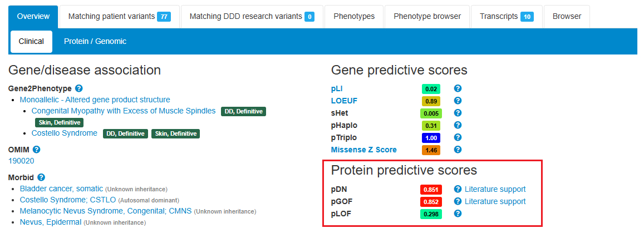Select the Protein / Genomic sub-tab
The width and height of the screenshot is (644, 238).
click(95, 41)
